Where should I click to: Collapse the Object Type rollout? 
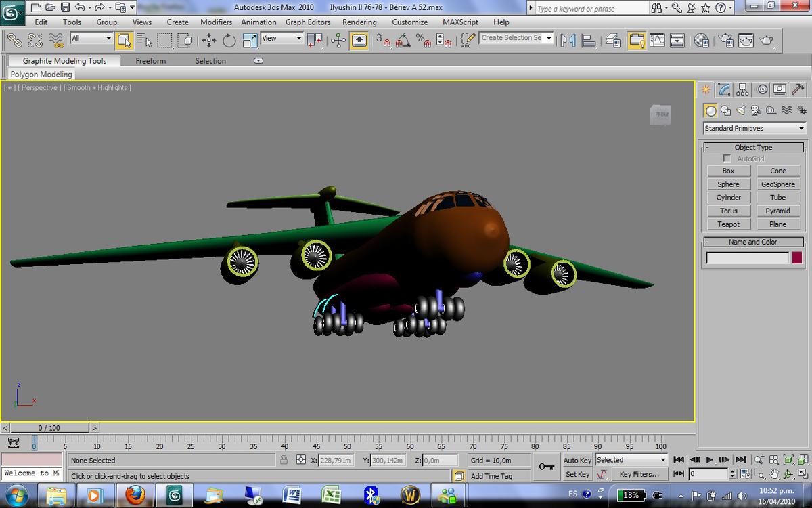click(x=754, y=147)
